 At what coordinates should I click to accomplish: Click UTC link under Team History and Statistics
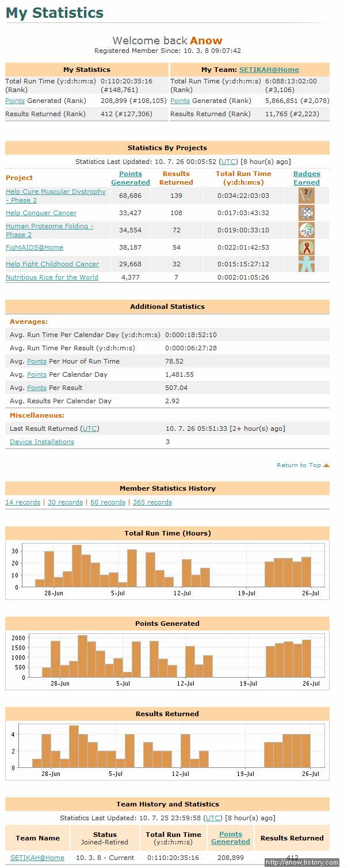213,818
